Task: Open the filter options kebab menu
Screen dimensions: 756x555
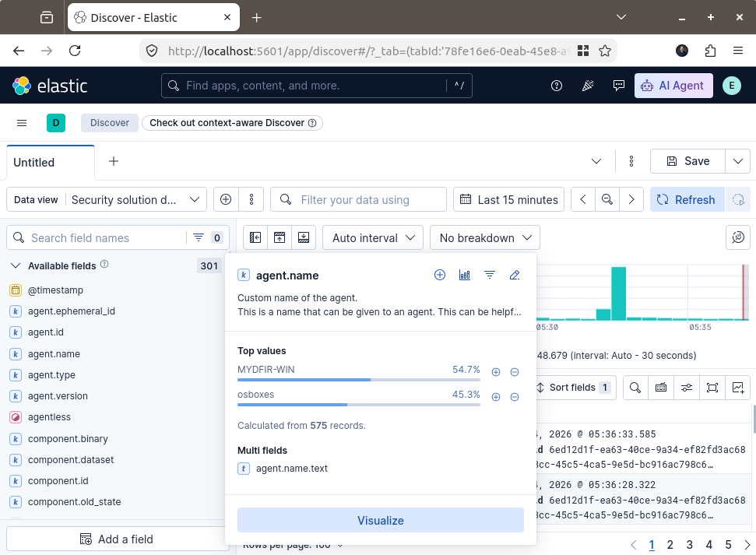Action: [251, 199]
